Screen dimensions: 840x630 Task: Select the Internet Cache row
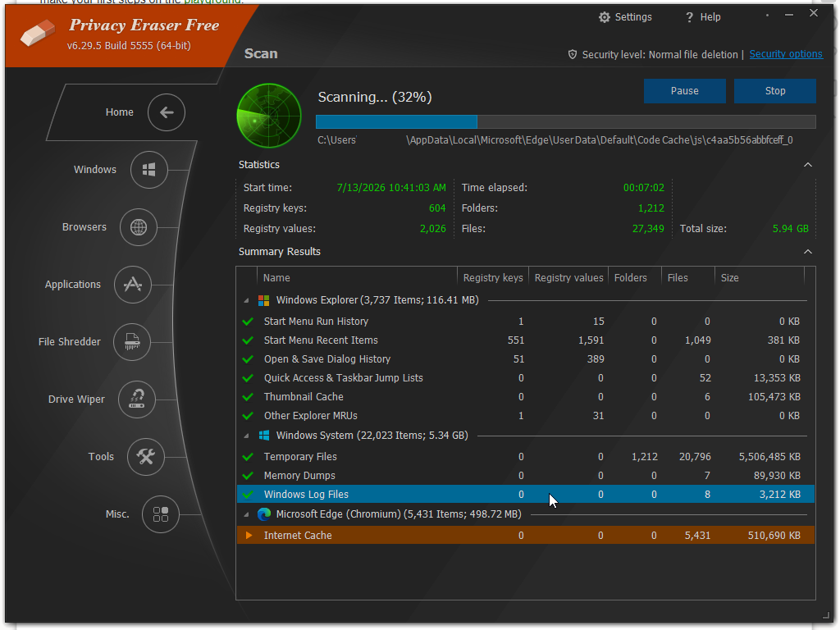pyautogui.click(x=526, y=535)
